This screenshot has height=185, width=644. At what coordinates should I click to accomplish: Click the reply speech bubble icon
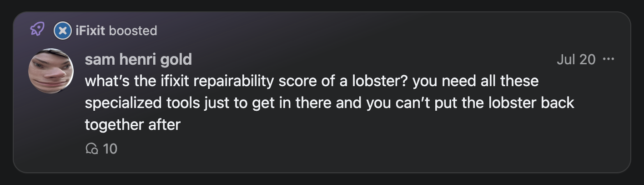92,148
